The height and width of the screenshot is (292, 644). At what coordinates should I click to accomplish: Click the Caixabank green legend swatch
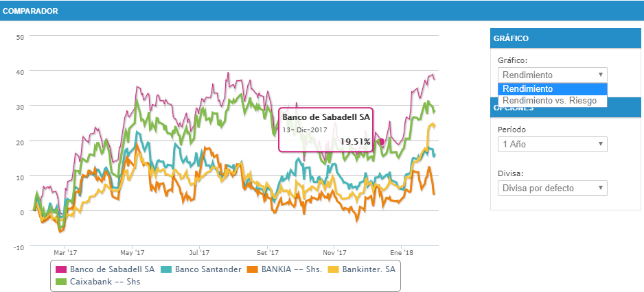pos(60,281)
